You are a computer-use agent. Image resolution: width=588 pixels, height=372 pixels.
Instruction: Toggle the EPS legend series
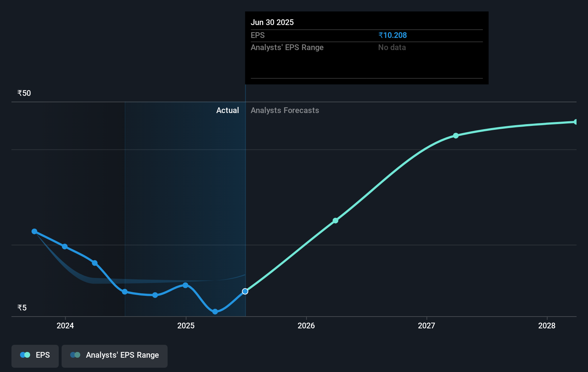pos(35,356)
